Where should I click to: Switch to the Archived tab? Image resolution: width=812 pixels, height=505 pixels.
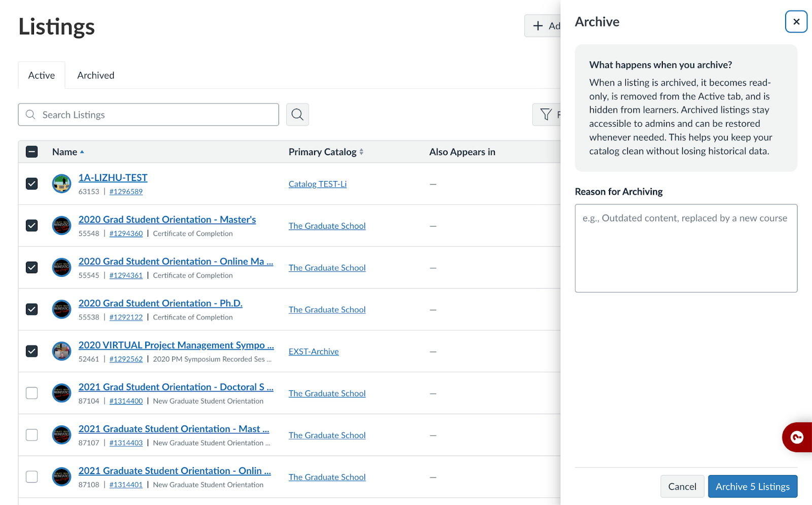pos(95,76)
